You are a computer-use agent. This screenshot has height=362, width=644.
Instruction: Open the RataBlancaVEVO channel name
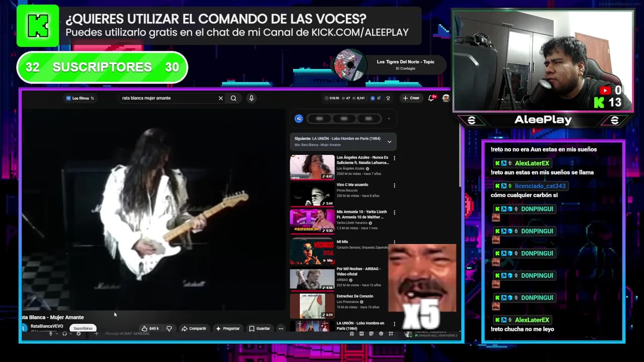47,326
